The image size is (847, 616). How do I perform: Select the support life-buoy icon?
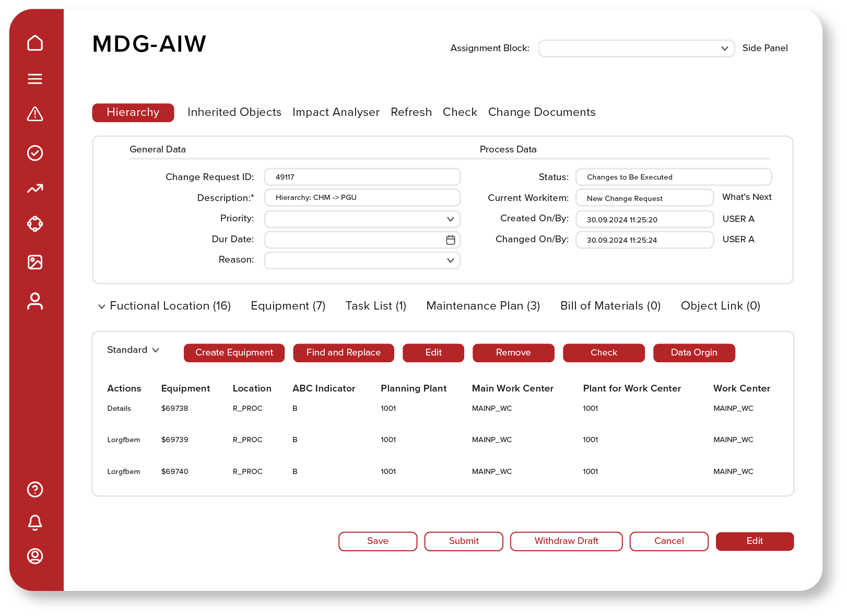(x=35, y=223)
